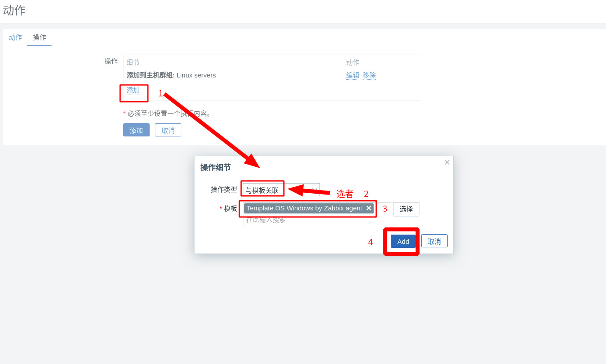Click the blue 添加 button

[136, 130]
